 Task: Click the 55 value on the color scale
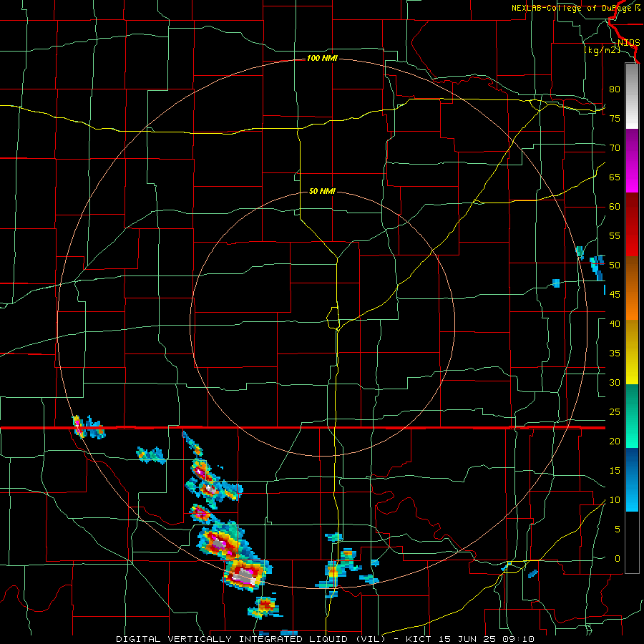615,235
